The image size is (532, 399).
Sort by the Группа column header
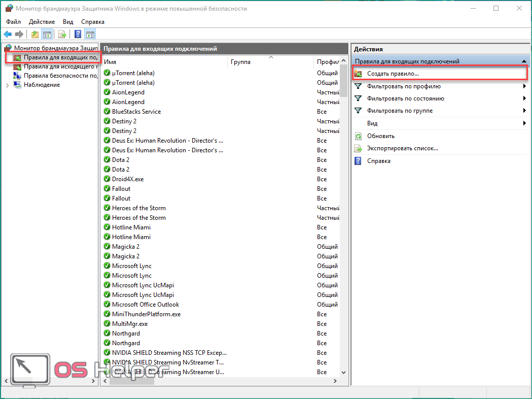point(270,62)
